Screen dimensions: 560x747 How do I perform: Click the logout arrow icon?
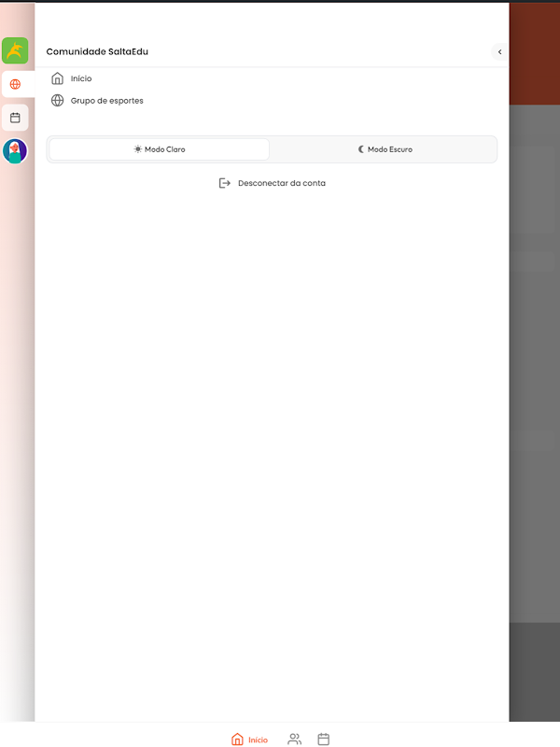[x=225, y=183]
